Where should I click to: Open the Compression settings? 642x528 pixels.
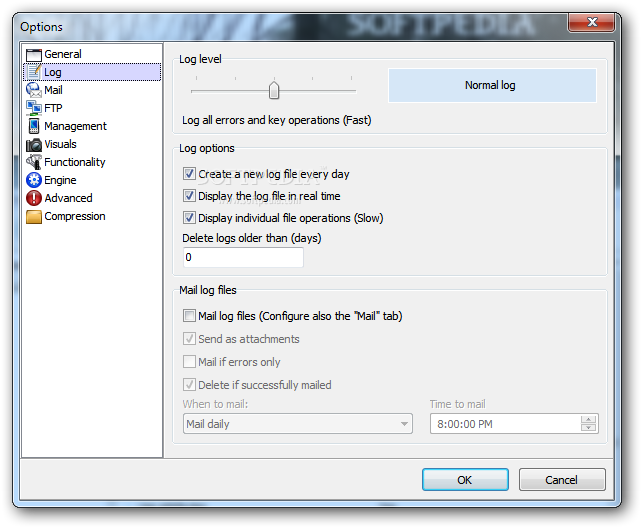[75, 216]
